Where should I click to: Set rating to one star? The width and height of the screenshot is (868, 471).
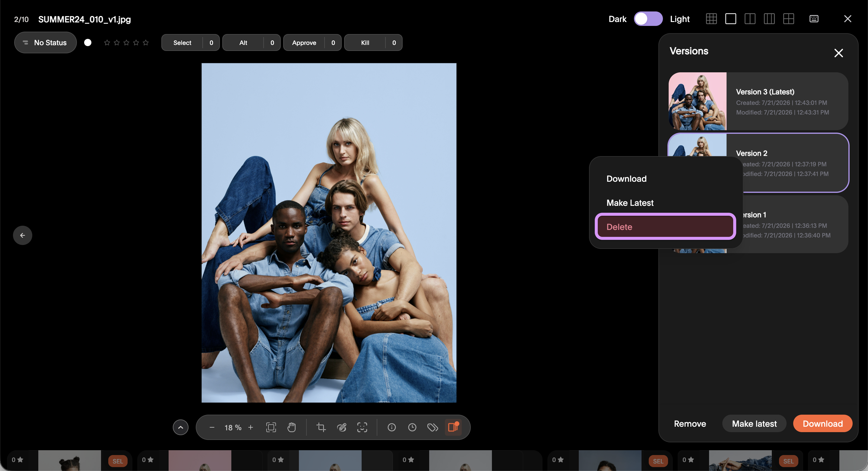(107, 42)
